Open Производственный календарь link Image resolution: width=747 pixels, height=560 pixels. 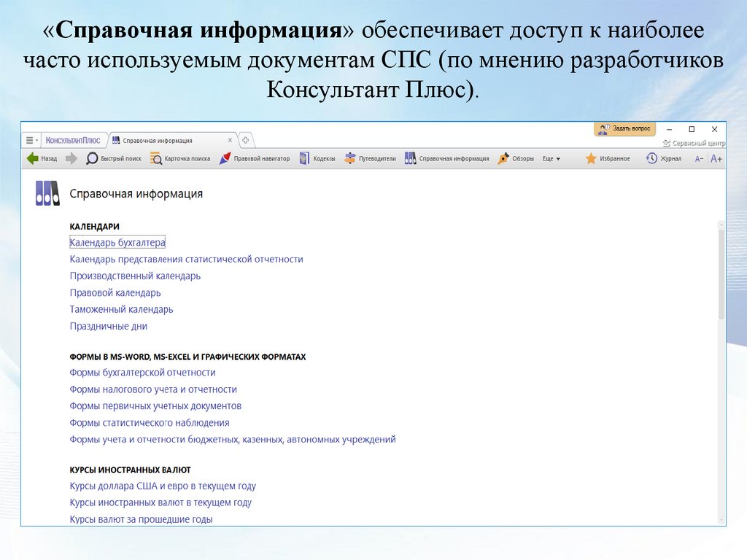[x=135, y=276]
